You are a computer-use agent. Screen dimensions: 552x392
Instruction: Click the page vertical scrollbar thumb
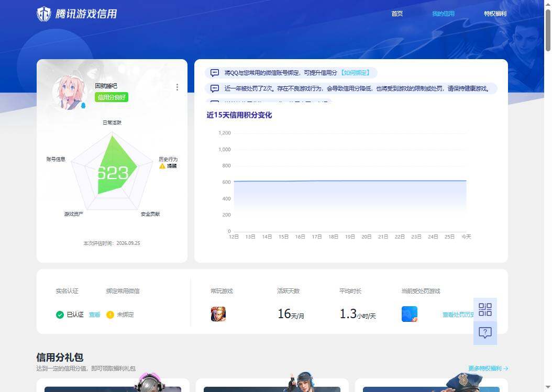[548, 30]
